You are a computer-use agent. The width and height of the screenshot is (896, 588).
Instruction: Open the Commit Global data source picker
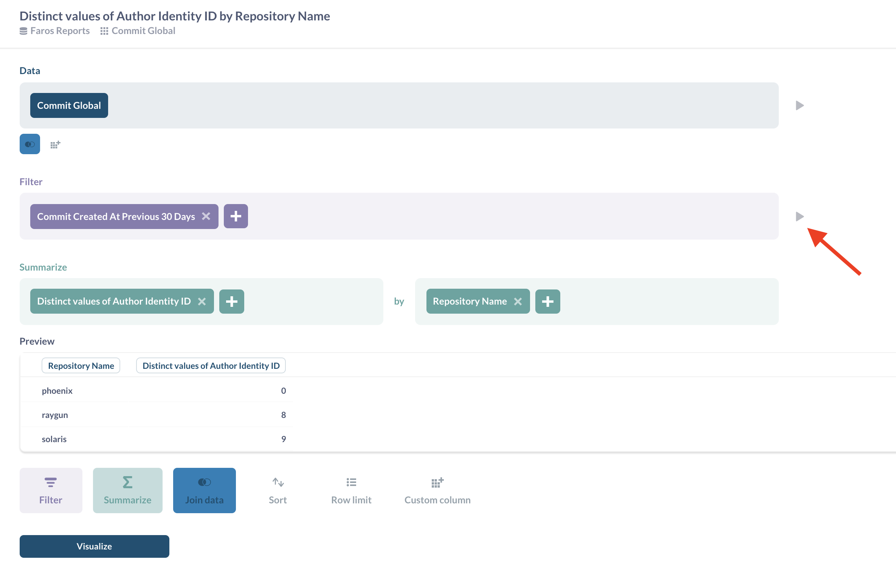[x=69, y=105]
